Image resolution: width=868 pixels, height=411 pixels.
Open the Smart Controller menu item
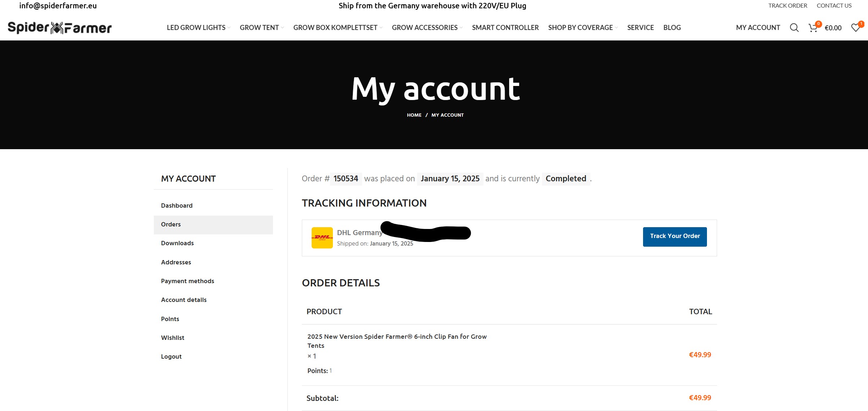point(505,28)
